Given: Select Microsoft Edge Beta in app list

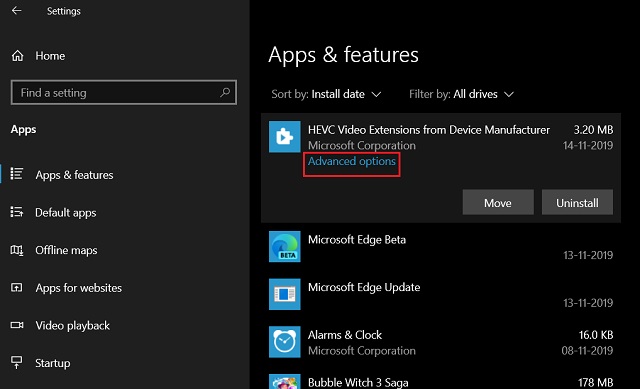Looking at the screenshot, I should pos(441,247).
